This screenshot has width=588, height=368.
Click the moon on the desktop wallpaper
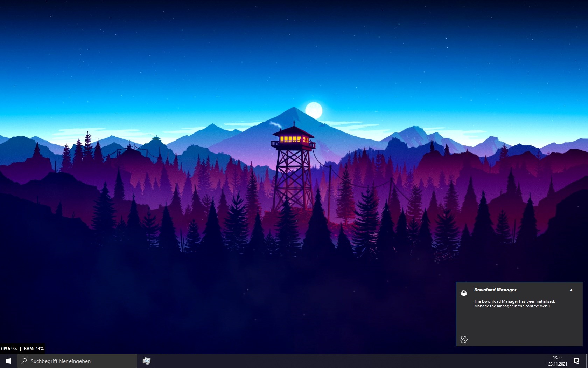coord(314,110)
